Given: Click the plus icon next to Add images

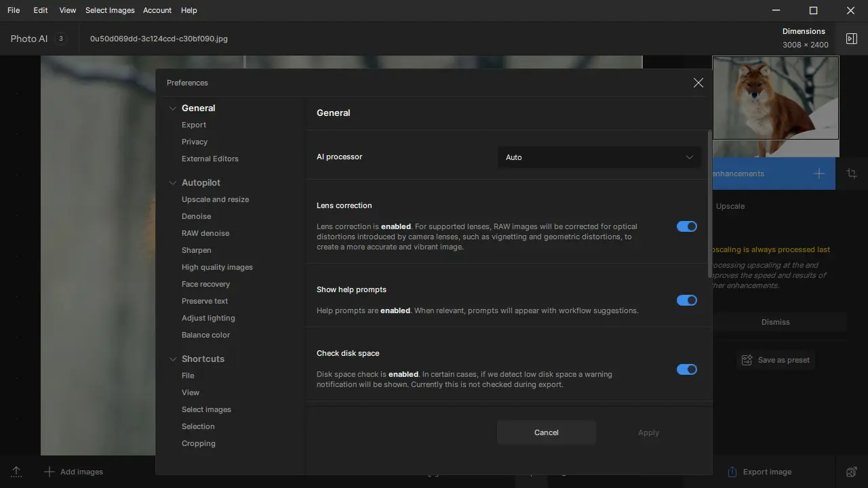Looking at the screenshot, I should tap(49, 472).
